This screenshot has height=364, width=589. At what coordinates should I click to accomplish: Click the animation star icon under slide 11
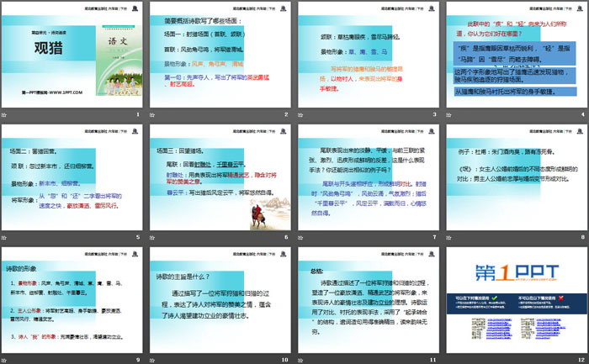pyautogui.click(x=300, y=361)
